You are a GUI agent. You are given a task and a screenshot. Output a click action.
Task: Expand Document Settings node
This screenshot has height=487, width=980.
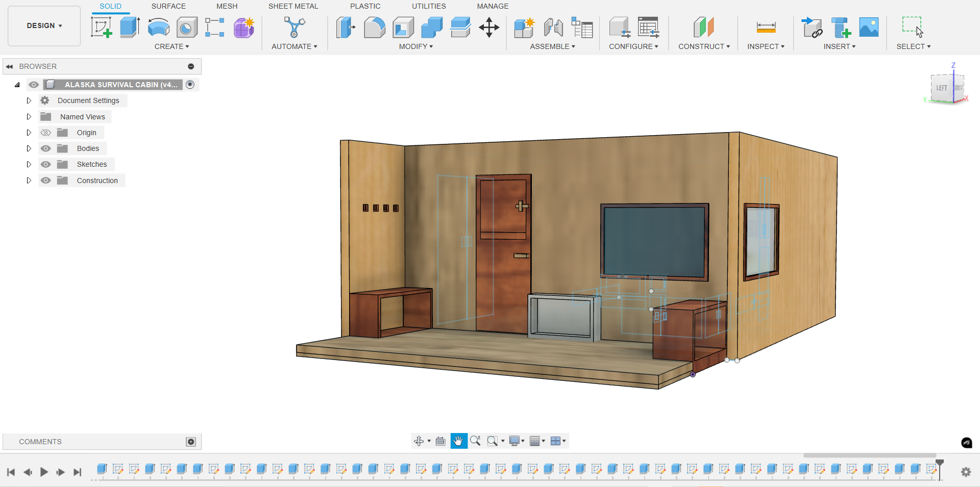coord(29,100)
